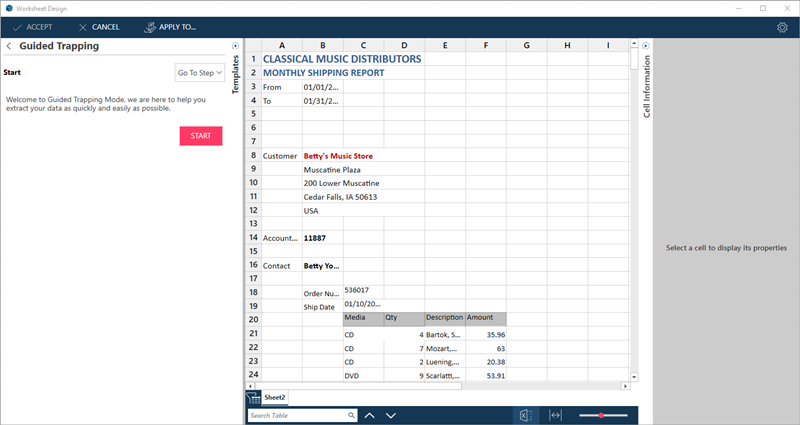Switch to the Sheet2 tab

pyautogui.click(x=275, y=398)
